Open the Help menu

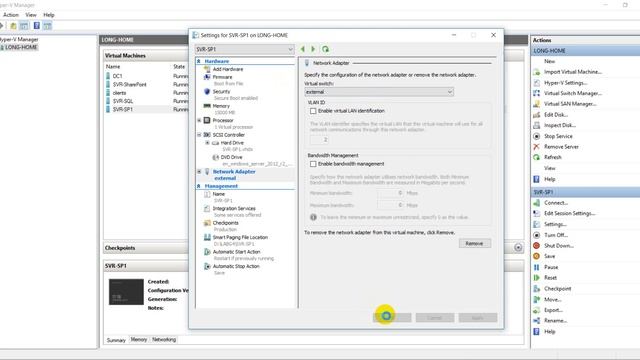coord(49,15)
